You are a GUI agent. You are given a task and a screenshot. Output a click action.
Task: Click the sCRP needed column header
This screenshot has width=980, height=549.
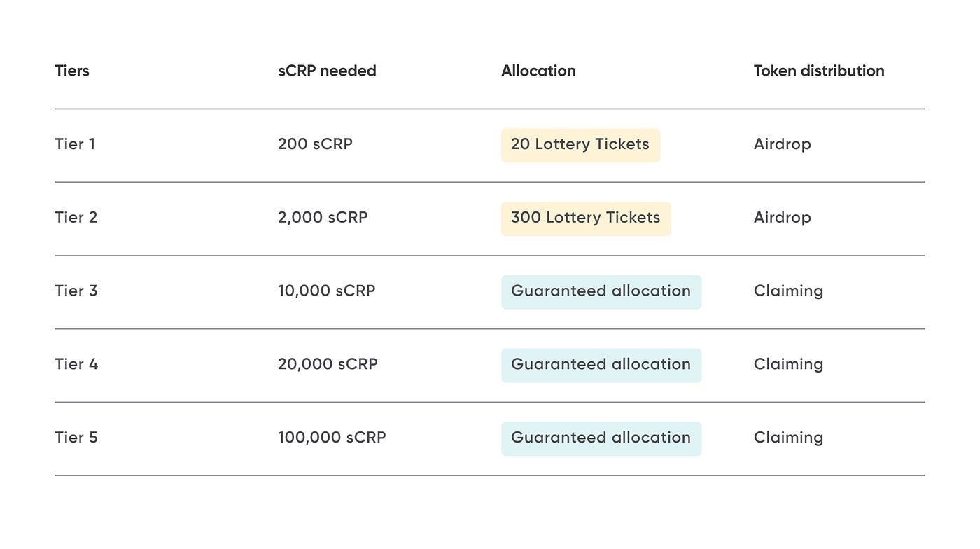327,71
